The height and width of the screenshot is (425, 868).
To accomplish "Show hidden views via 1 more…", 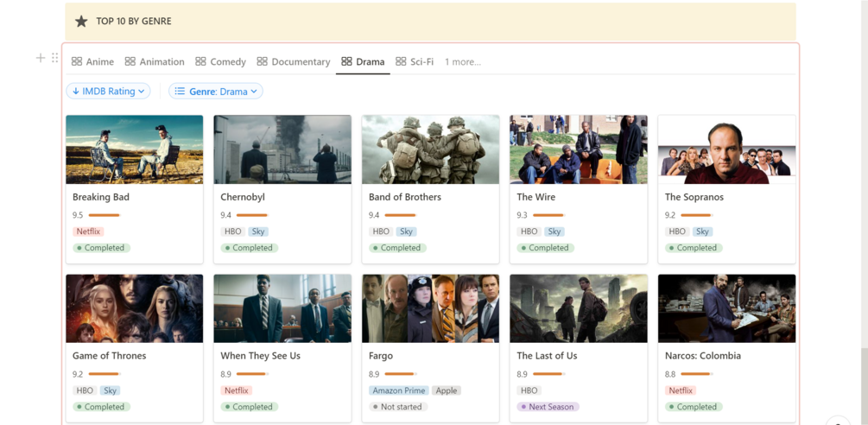I will (463, 62).
